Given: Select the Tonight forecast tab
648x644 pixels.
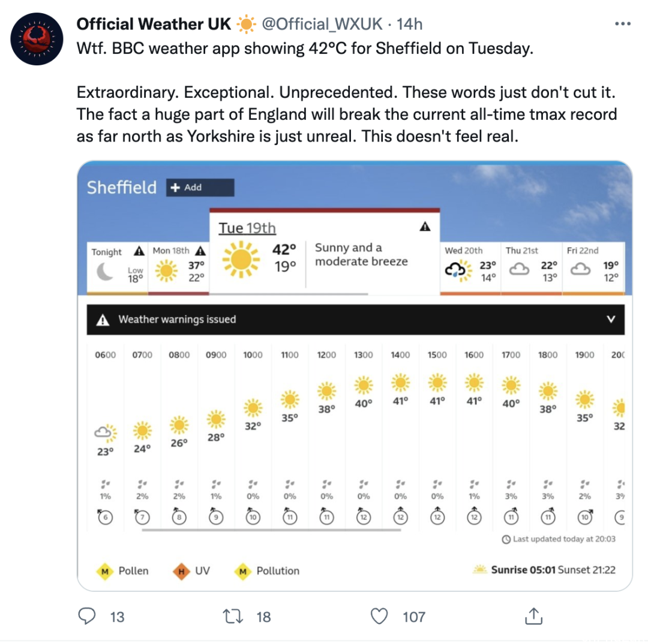Looking at the screenshot, I should [x=117, y=268].
